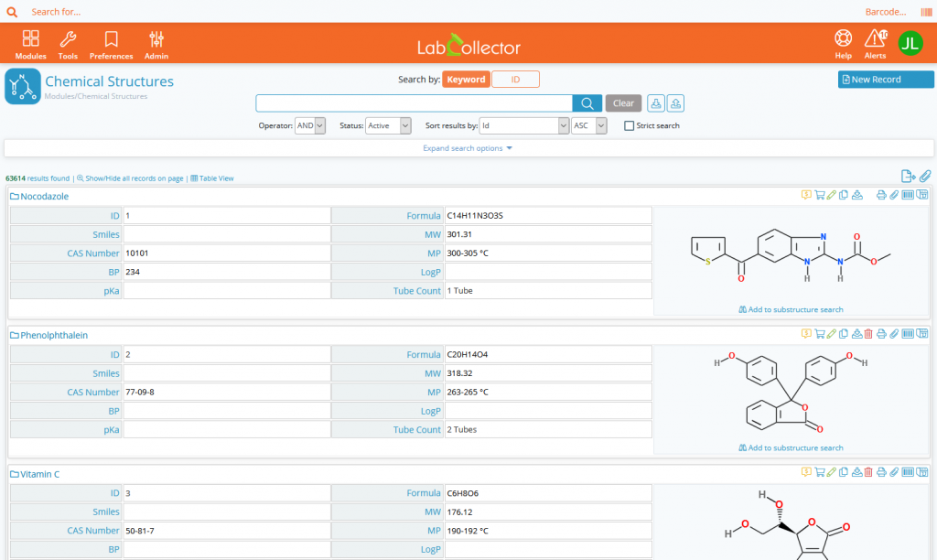
Task: Add Phenolphthalein structure to substructure search
Action: tap(791, 447)
